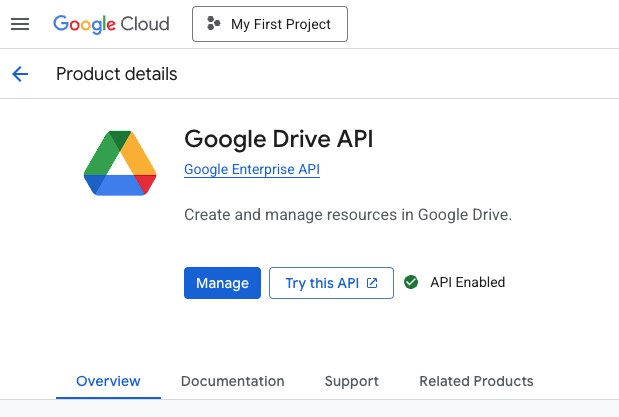Click the green API Enabled checkmark icon

click(x=411, y=282)
